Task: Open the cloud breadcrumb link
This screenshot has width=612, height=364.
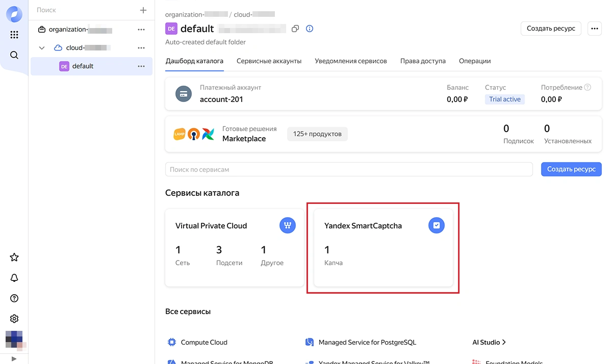Action: [x=254, y=14]
